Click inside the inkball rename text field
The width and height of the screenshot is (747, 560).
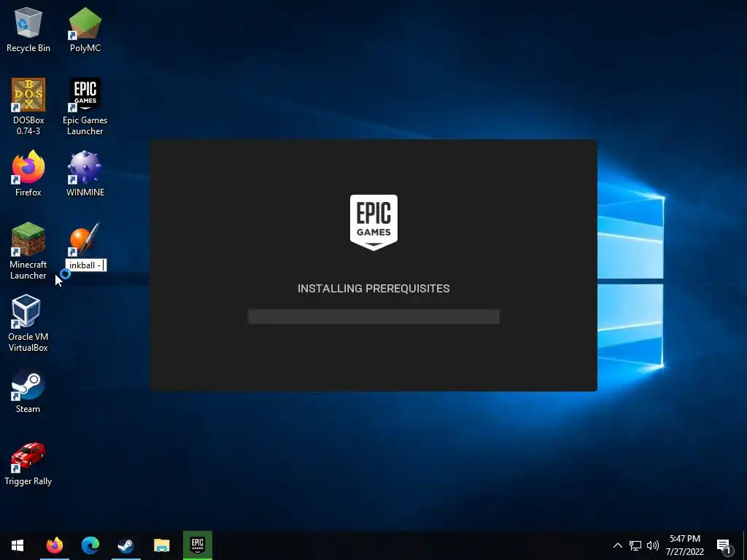pyautogui.click(x=86, y=265)
